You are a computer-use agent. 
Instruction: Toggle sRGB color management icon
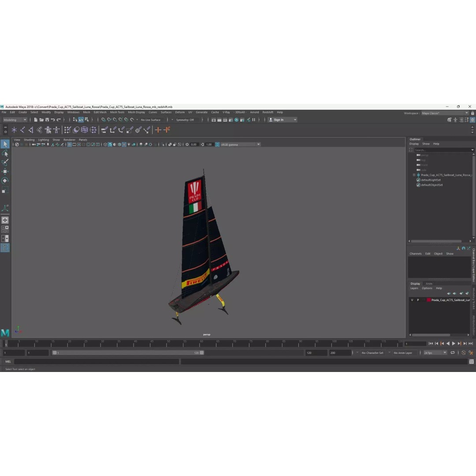click(217, 145)
